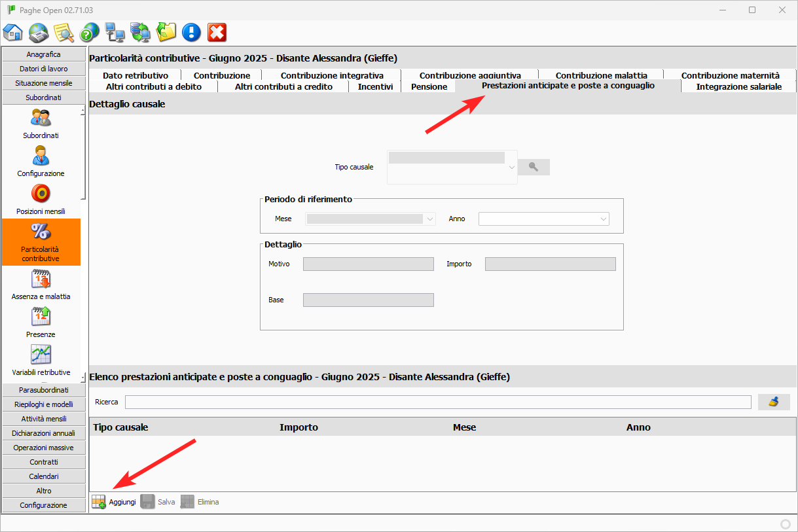Select the Integrazione salariale tab

coord(738,86)
